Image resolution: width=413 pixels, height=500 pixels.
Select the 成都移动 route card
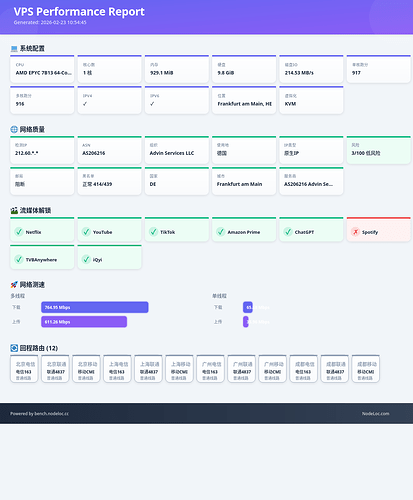(366, 369)
